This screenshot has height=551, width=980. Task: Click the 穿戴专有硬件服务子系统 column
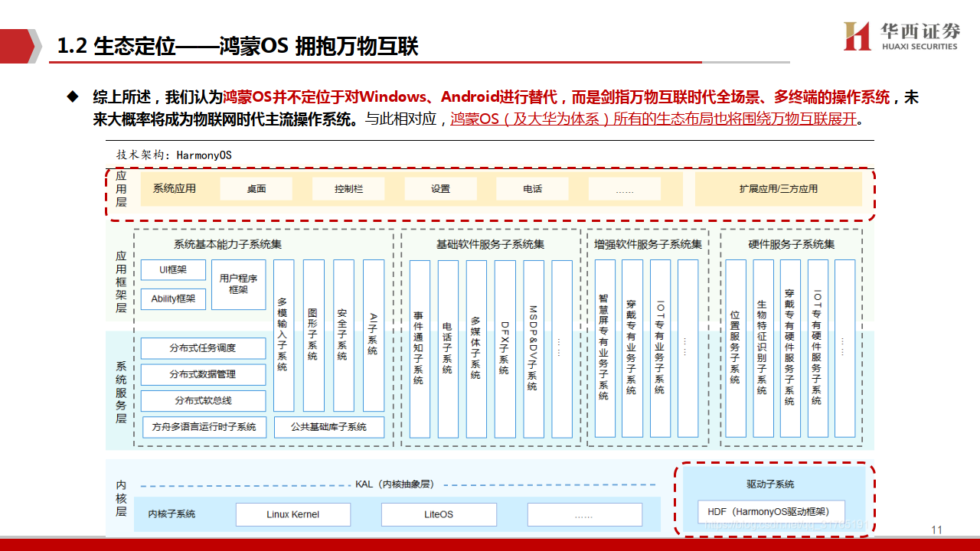[790, 349]
